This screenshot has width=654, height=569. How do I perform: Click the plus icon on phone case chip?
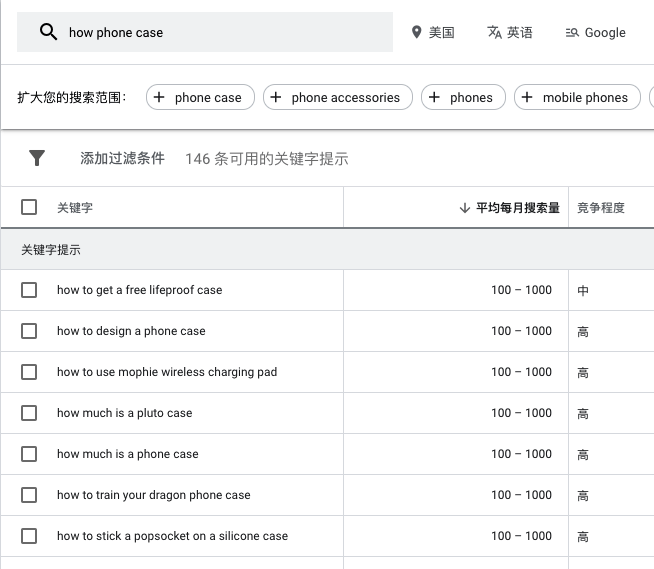pos(159,97)
